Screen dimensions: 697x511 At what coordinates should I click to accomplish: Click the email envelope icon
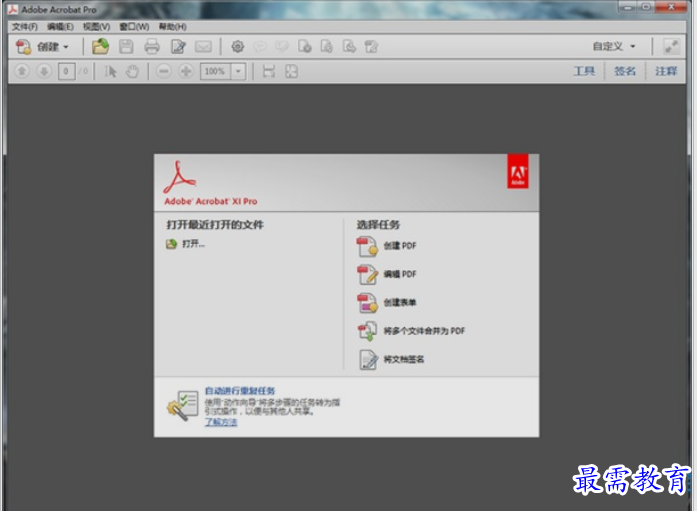(204, 46)
